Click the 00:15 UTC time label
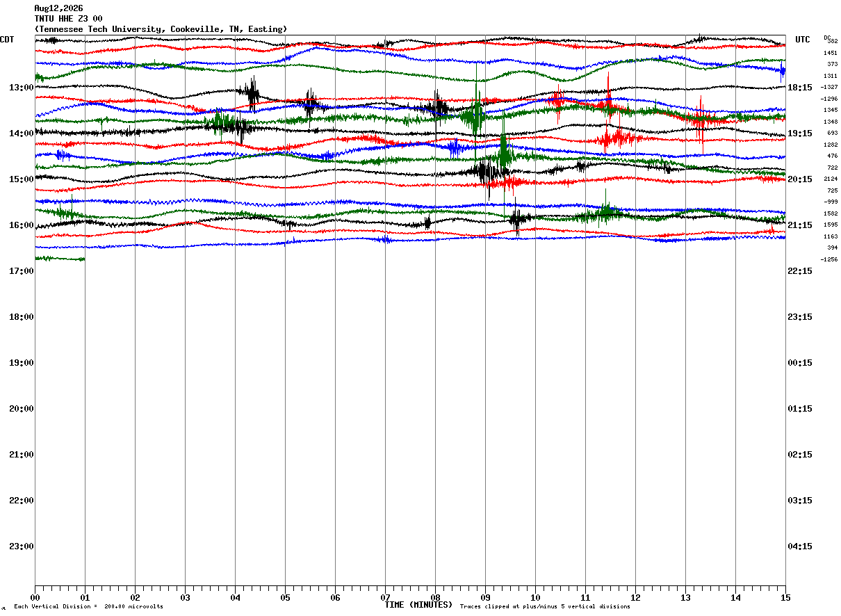 pos(800,363)
